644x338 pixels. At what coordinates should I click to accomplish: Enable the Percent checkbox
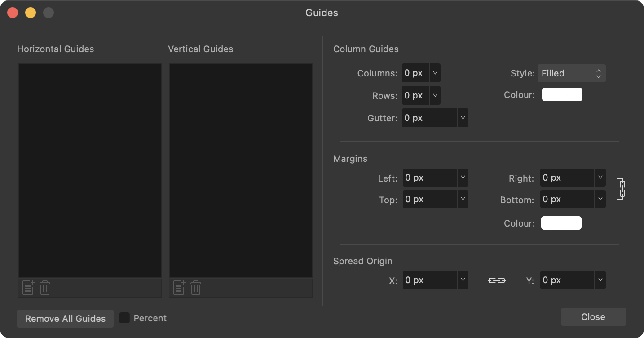point(124,318)
